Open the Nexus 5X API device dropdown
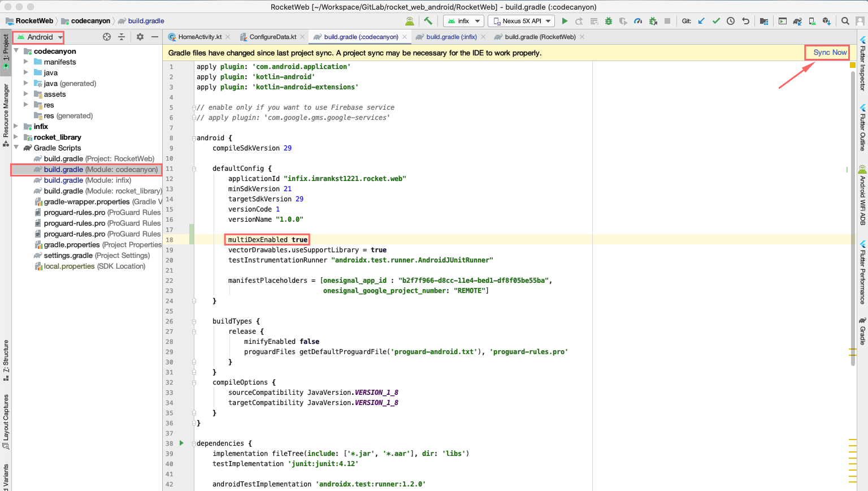The width and height of the screenshot is (868, 491). point(520,20)
